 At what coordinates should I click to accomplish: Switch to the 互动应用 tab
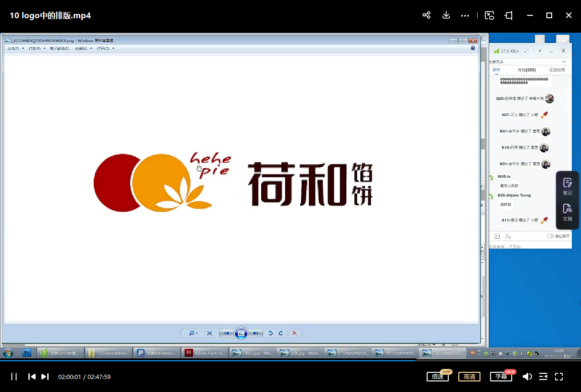[x=557, y=70]
